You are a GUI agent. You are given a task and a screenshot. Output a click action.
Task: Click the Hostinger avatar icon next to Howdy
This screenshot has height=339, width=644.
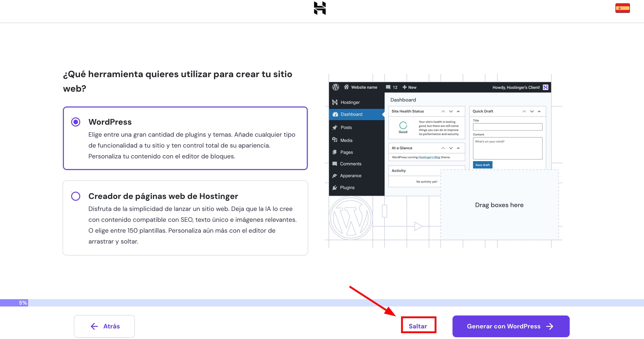click(545, 87)
